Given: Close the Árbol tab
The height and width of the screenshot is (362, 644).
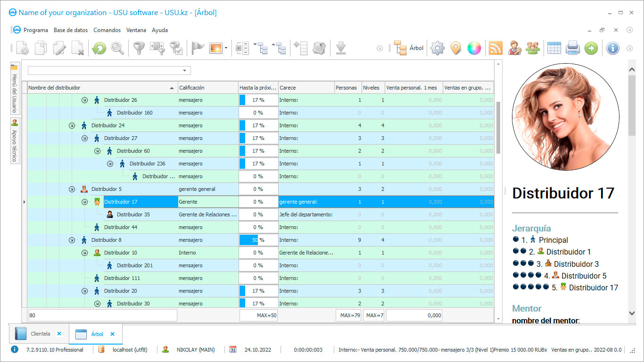Looking at the screenshot, I should point(112,334).
